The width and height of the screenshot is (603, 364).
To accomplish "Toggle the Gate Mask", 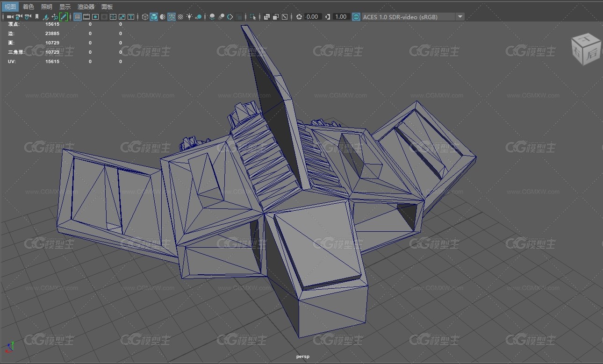I will coord(104,17).
